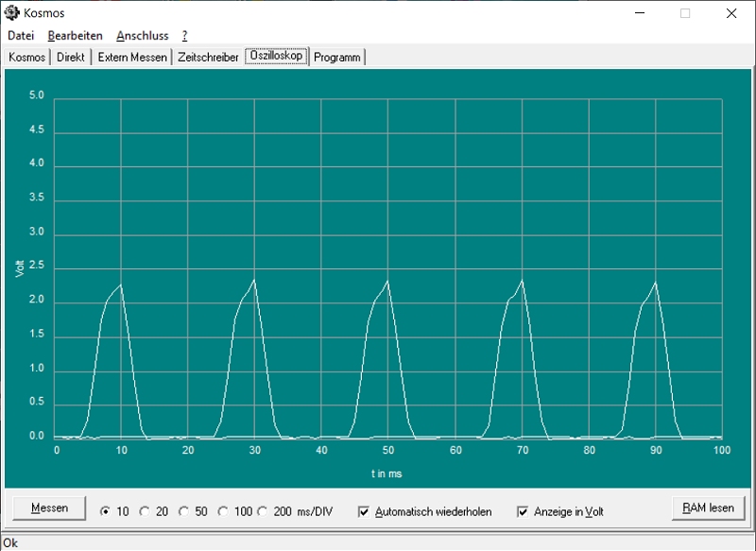
Task: Switch to the Extern Messen tab
Action: [x=132, y=58]
